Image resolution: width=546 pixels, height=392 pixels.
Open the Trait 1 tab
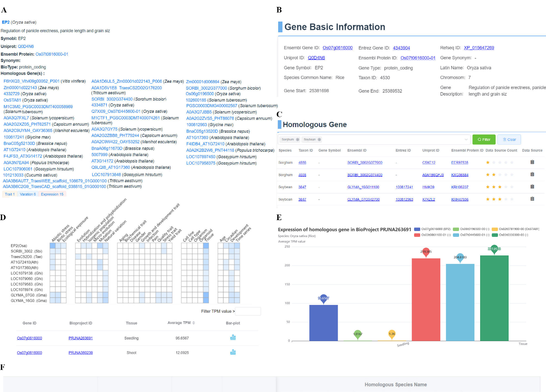pos(9,194)
